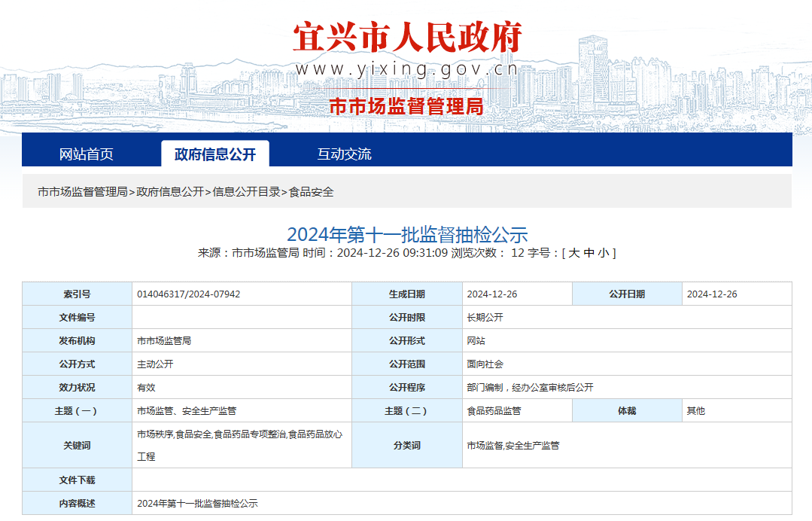
Task: Click the 市场监管、安全生产监管 cell
Action: coord(242,410)
